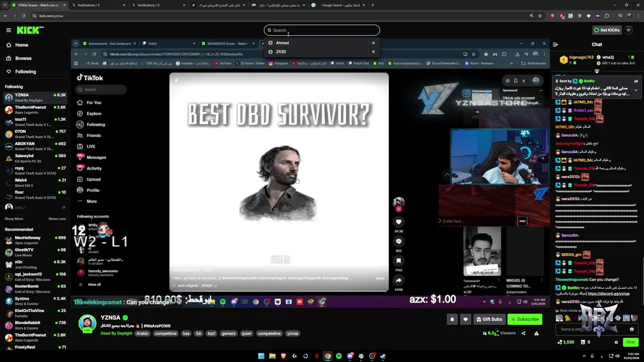Bookmark this page star icon
Screen dimensions: 644x362
(540, 16)
